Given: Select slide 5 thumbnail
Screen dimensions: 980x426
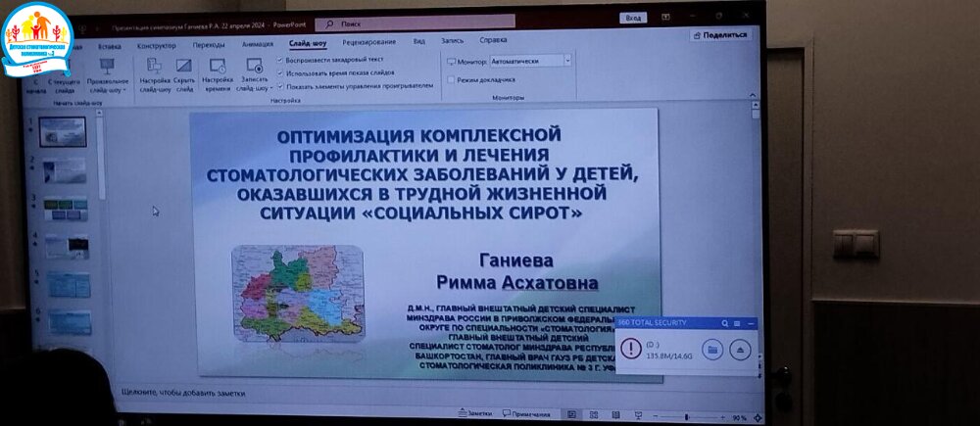Looking at the screenshot, I should click(x=69, y=285).
